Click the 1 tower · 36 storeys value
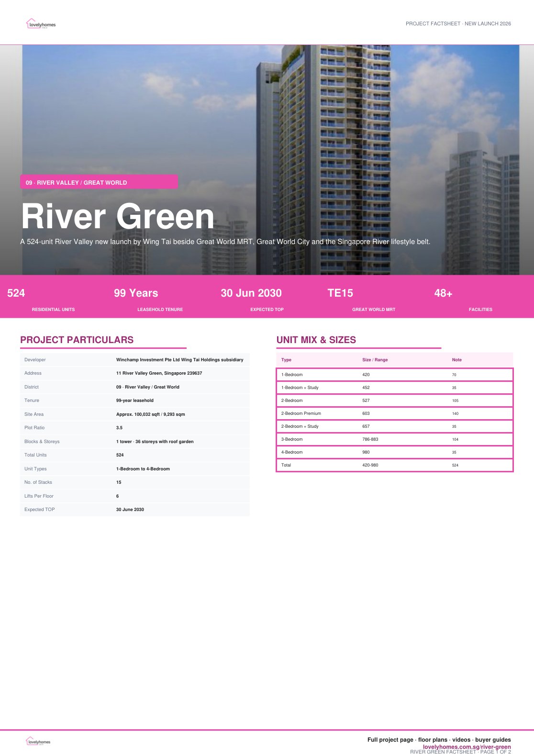 tap(155, 442)
